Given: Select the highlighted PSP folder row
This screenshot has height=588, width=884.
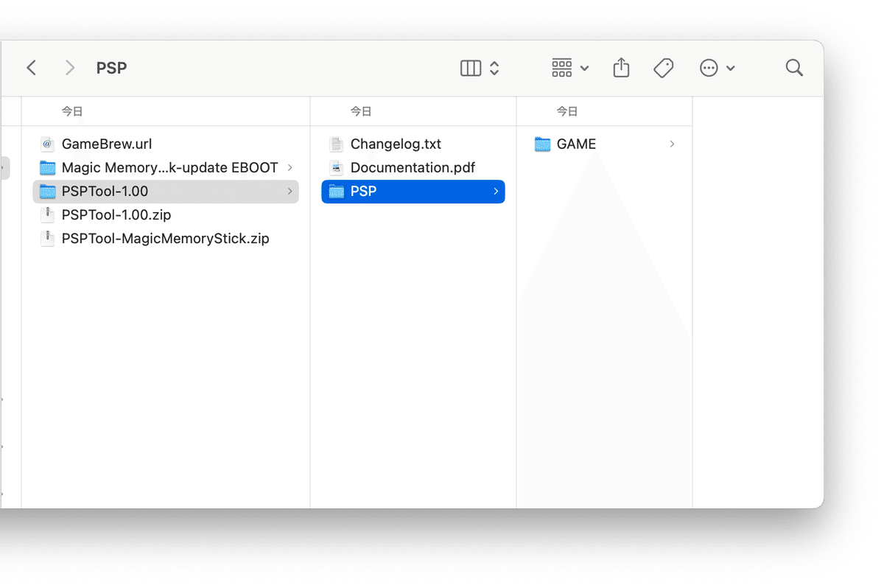Looking at the screenshot, I should 413,192.
